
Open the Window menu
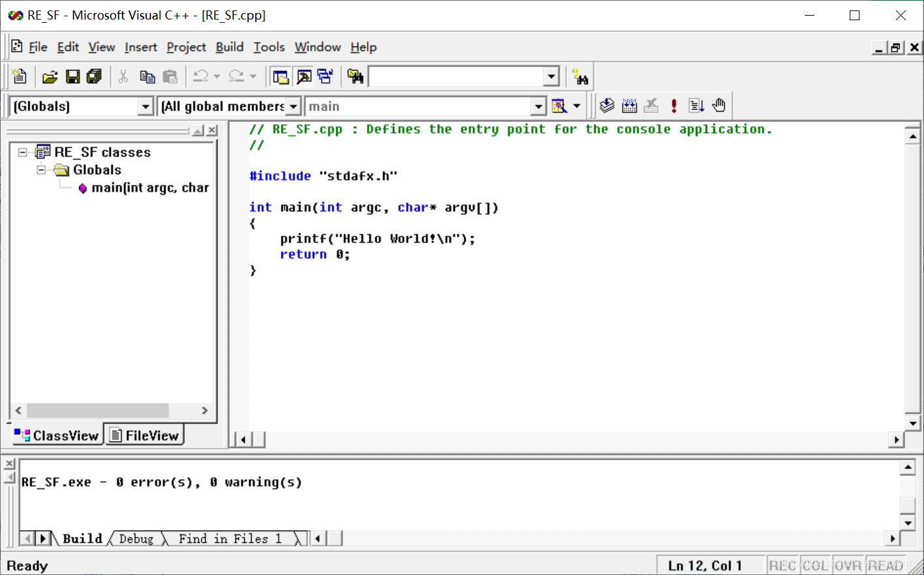[x=317, y=47]
